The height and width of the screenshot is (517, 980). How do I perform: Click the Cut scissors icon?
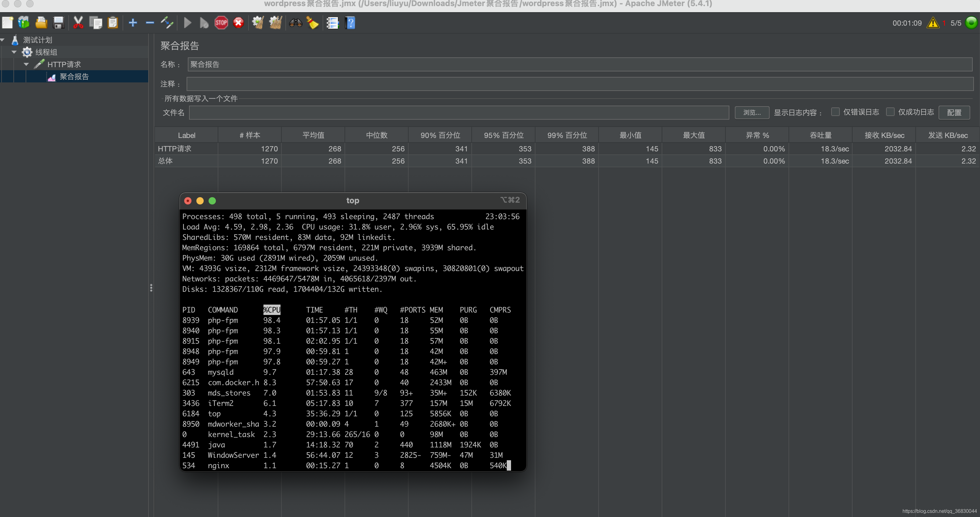[x=78, y=23]
